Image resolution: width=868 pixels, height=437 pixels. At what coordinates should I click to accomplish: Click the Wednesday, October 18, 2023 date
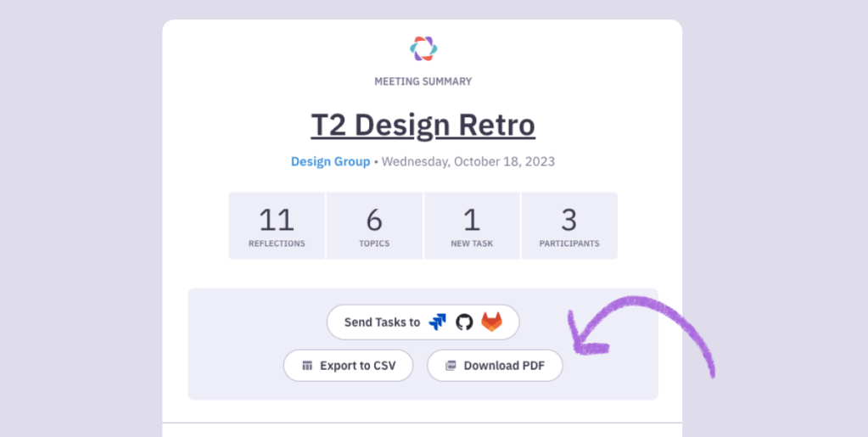pos(468,162)
